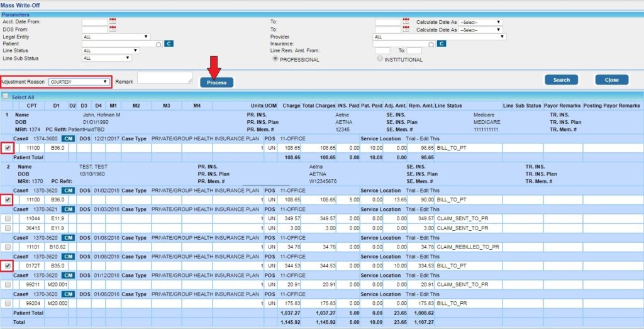Click the CM icon for case 1374-3600
Viewport: 644px width, 329px height.
coord(67,137)
